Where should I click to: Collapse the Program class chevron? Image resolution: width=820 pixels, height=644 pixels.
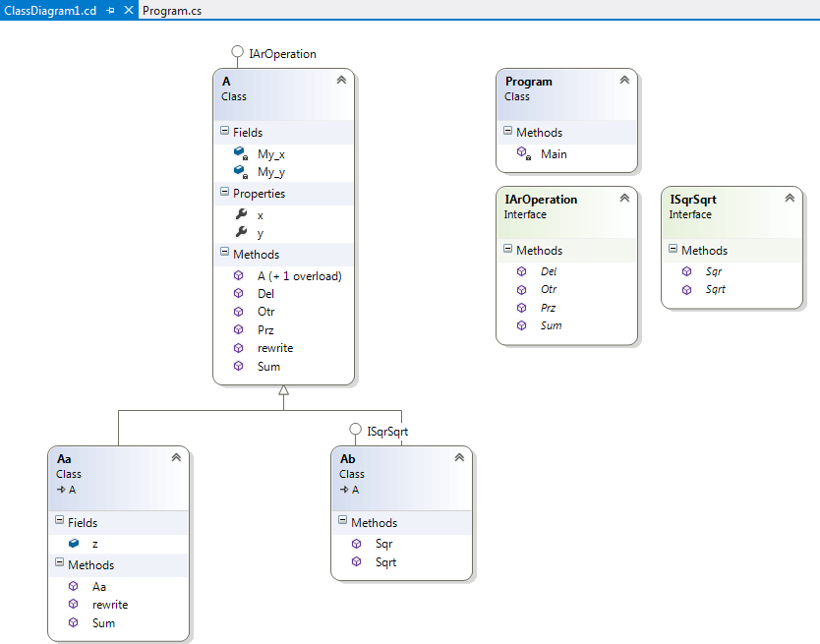[x=624, y=80]
